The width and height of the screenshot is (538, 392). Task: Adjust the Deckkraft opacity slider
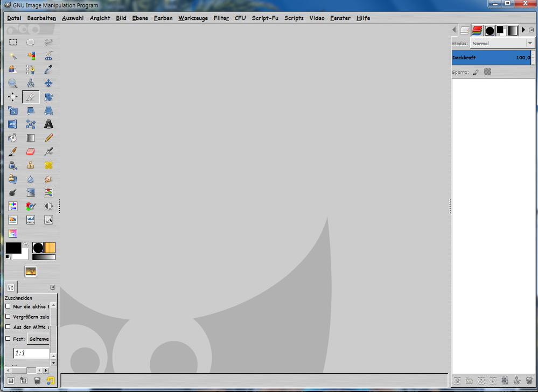coord(491,58)
